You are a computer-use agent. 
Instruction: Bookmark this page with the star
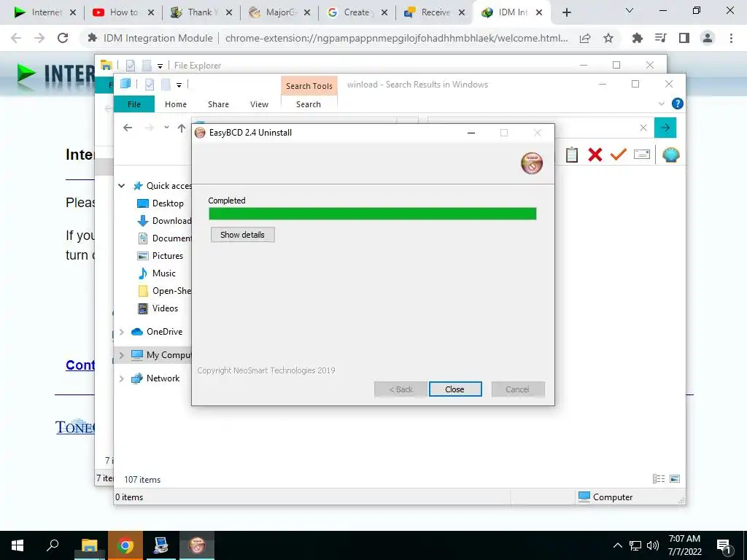pos(608,38)
